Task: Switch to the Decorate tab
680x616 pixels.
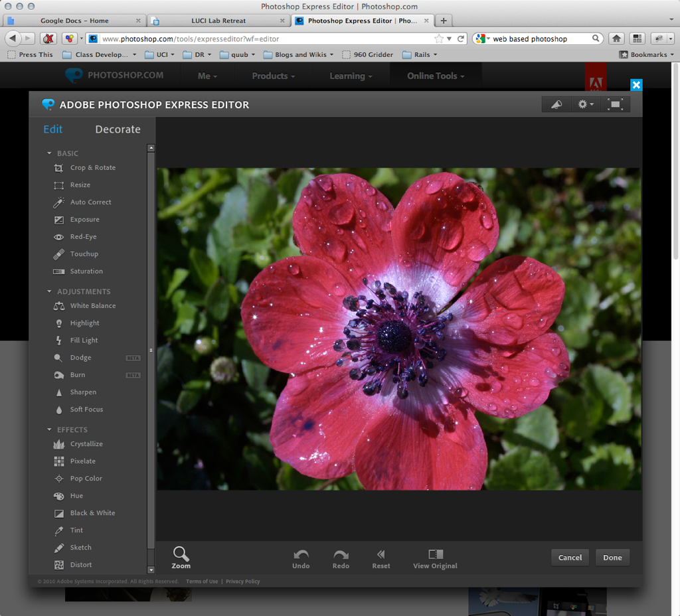Action: tap(118, 129)
